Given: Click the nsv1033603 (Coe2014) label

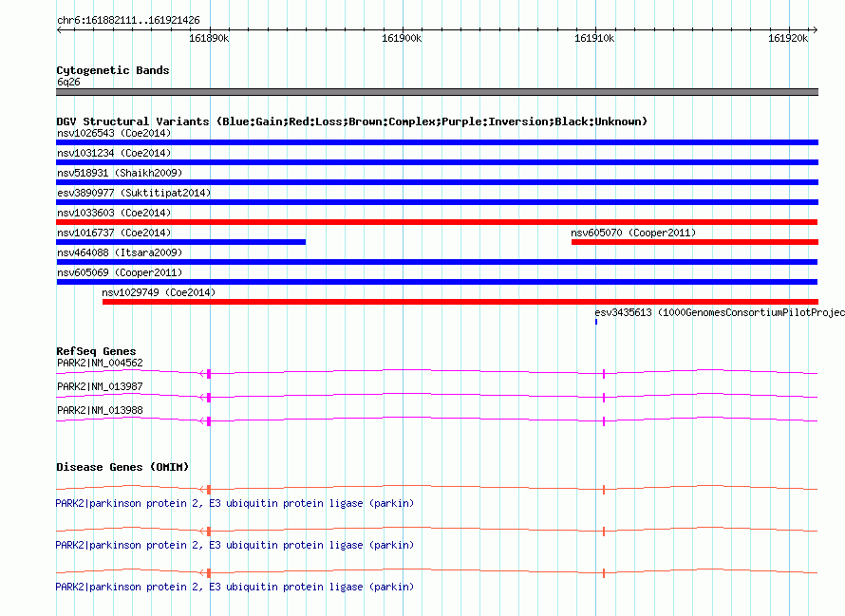Looking at the screenshot, I should tap(114, 213).
